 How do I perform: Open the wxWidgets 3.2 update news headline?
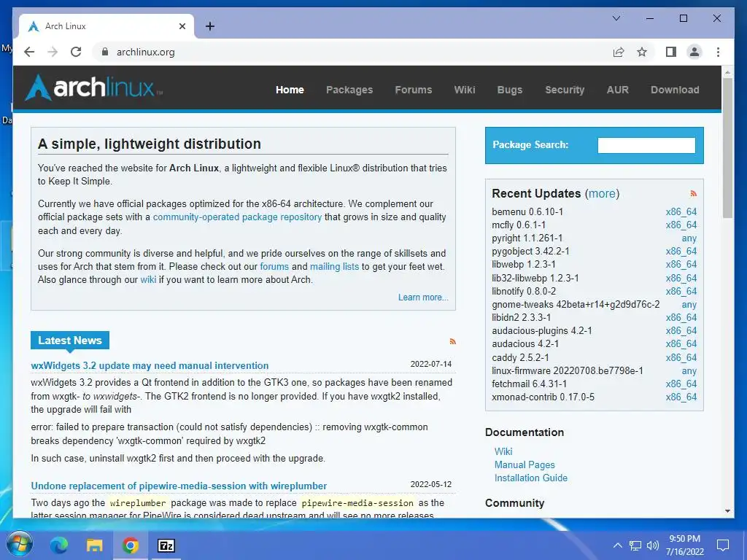[150, 366]
